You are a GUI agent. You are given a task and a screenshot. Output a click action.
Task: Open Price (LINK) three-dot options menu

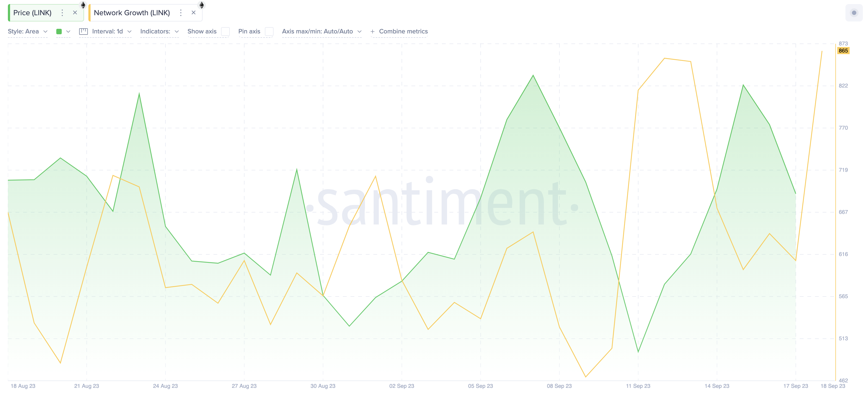tap(62, 13)
